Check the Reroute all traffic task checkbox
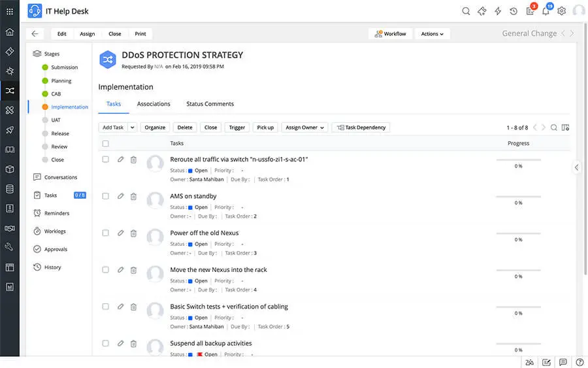This screenshot has width=588, height=368. pos(105,159)
